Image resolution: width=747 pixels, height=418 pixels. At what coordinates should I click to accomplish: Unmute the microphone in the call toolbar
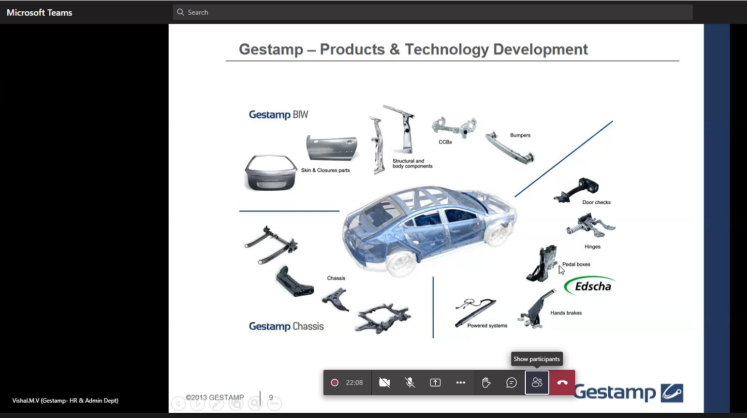[x=410, y=382]
